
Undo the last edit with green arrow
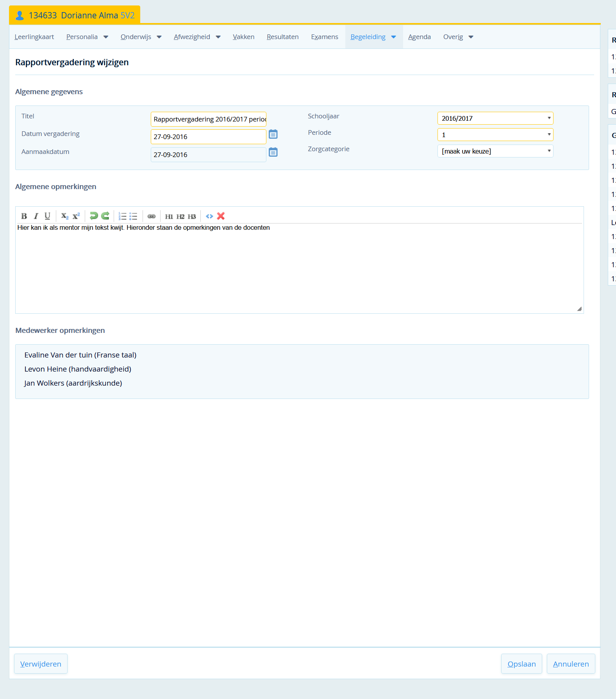point(94,216)
